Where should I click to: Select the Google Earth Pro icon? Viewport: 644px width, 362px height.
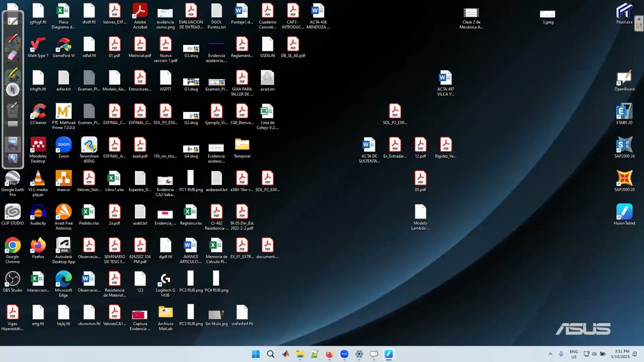[x=13, y=184]
